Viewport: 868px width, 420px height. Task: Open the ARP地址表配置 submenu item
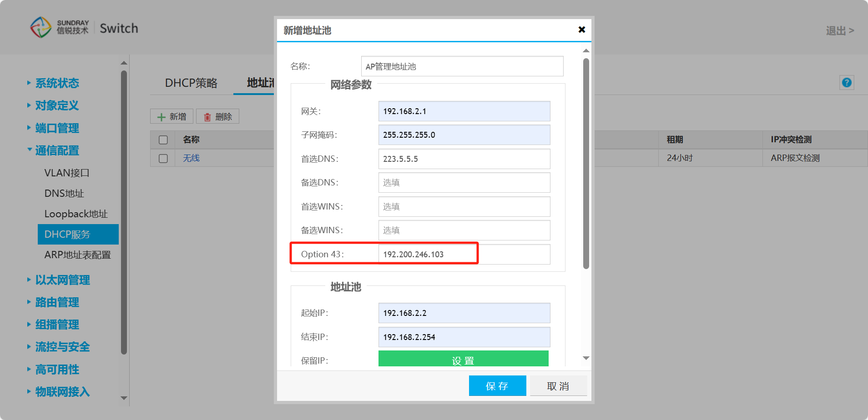tap(78, 255)
